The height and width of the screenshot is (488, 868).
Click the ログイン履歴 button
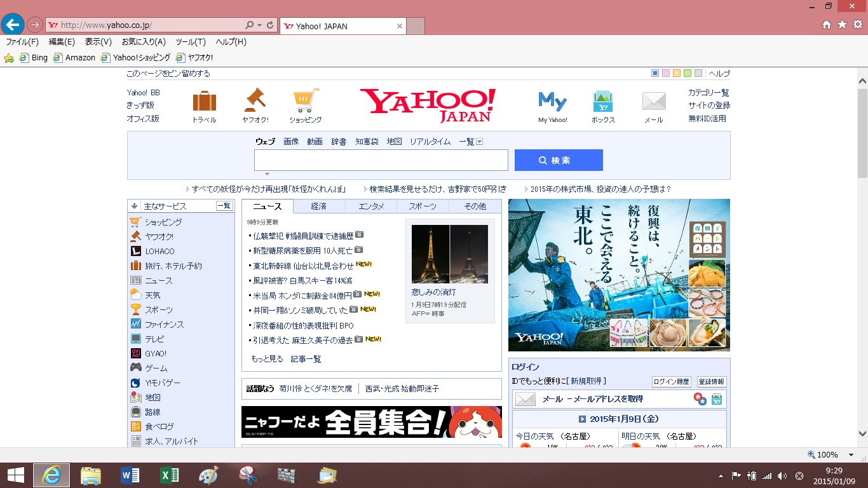(x=671, y=382)
